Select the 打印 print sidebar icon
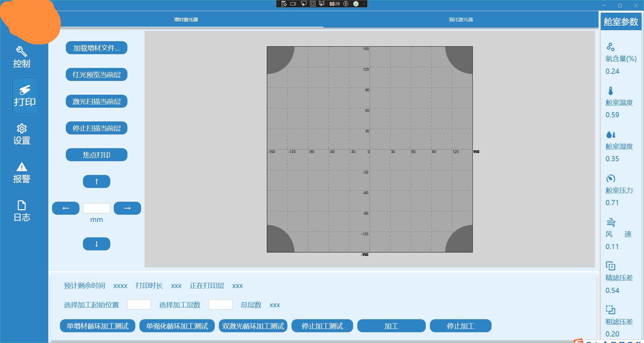 coord(25,90)
